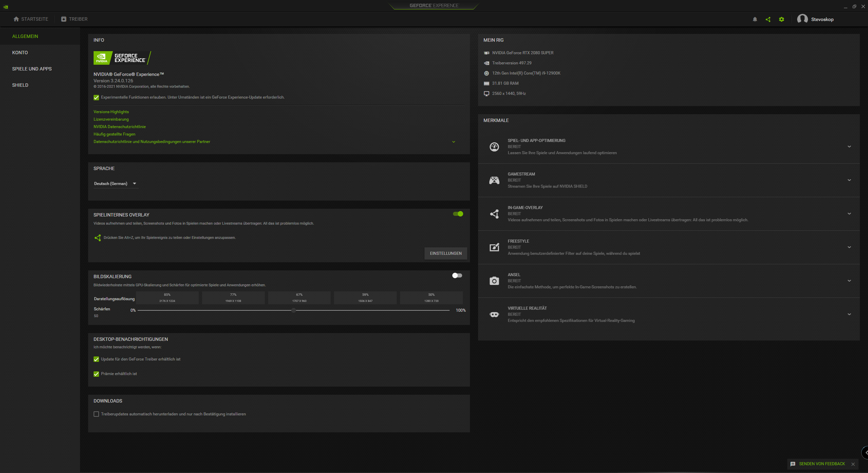Image resolution: width=868 pixels, height=473 pixels.
Task: Open partner privacy and terms link
Action: pyautogui.click(x=152, y=142)
